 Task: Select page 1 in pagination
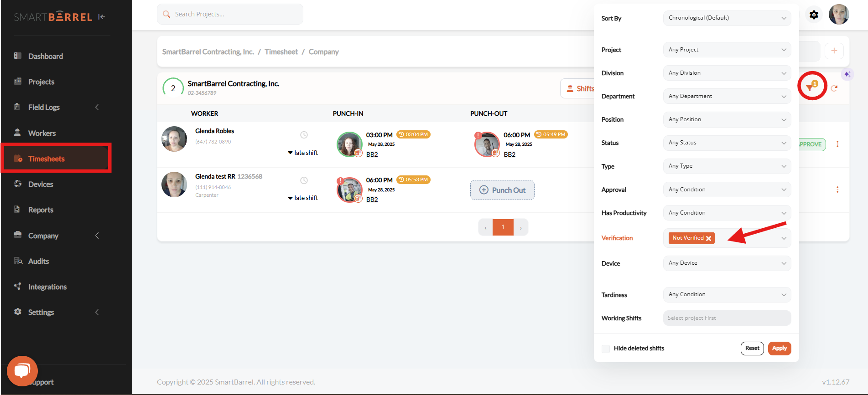pyautogui.click(x=503, y=227)
